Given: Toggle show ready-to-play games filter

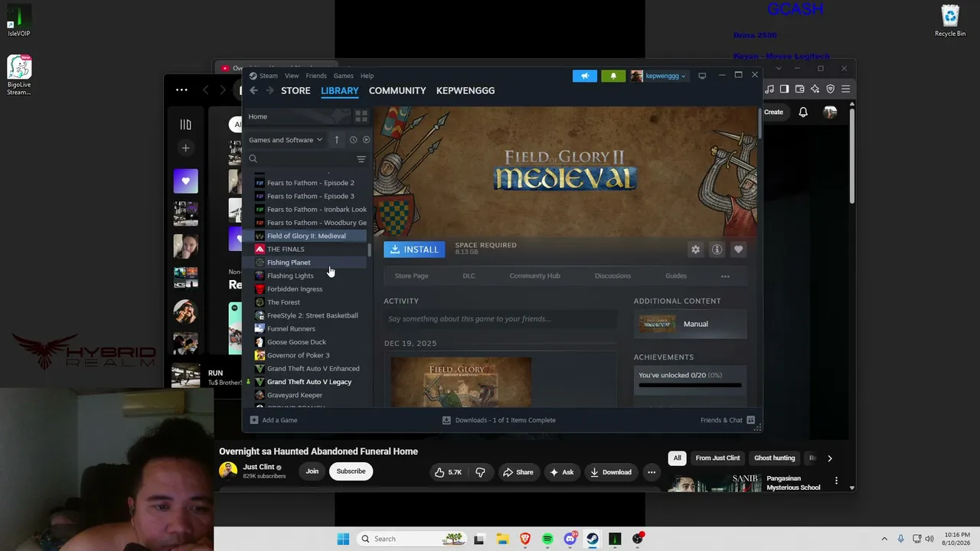Looking at the screenshot, I should (x=366, y=140).
